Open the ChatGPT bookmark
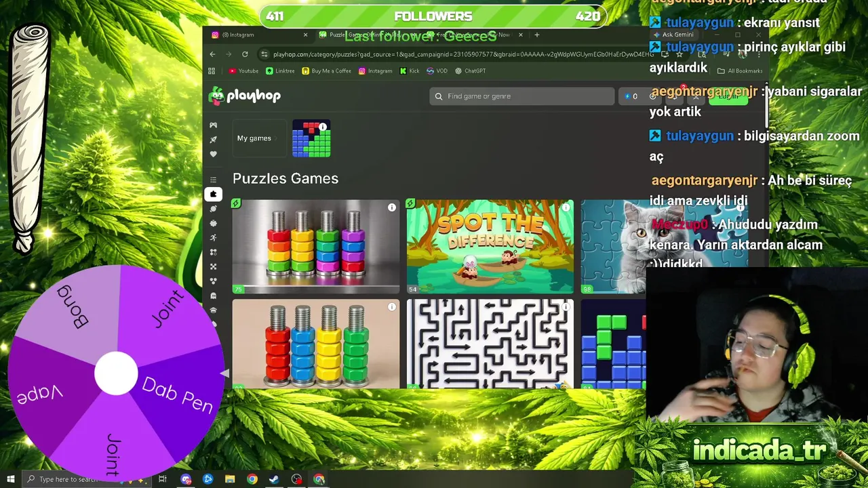Screen dimensions: 868x488 click(x=471, y=70)
